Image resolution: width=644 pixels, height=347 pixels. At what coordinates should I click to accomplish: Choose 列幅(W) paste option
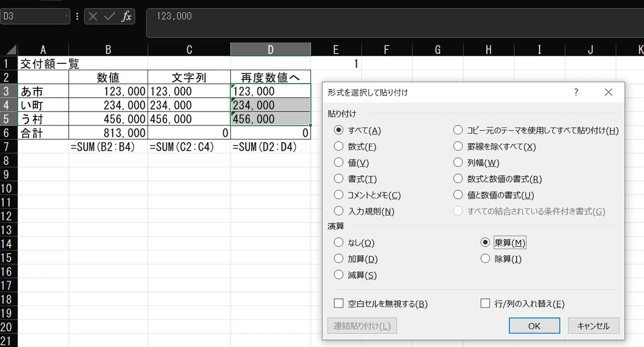pos(476,163)
